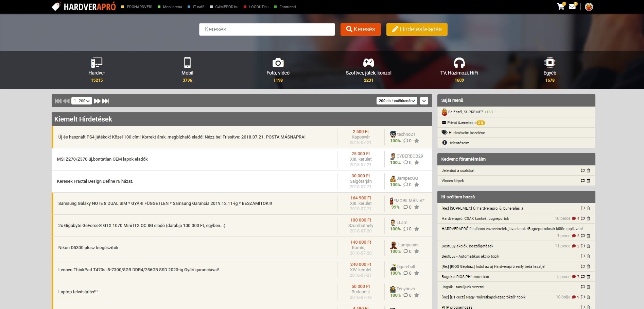Click the orange Keresés search button
Screen dimensions: 644x309
[361, 29]
